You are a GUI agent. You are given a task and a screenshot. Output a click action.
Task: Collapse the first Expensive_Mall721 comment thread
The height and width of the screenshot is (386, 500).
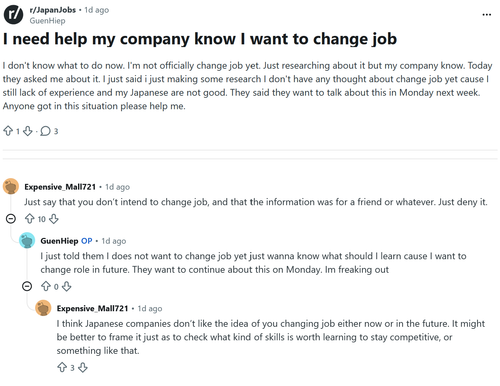click(x=11, y=219)
